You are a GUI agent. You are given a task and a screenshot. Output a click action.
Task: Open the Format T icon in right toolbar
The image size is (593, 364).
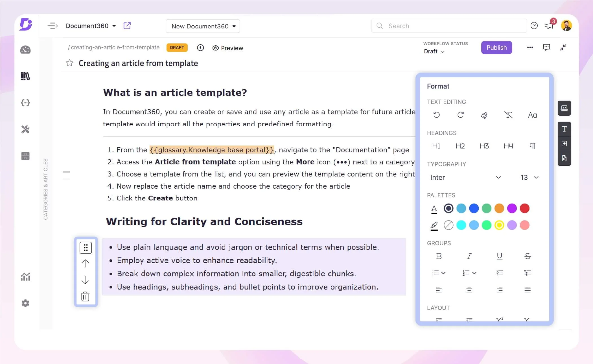(564, 129)
